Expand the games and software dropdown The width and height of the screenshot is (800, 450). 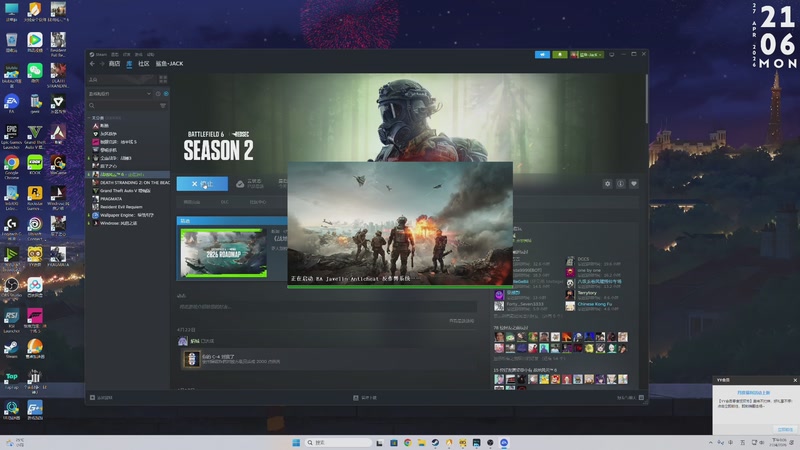click(x=120, y=94)
